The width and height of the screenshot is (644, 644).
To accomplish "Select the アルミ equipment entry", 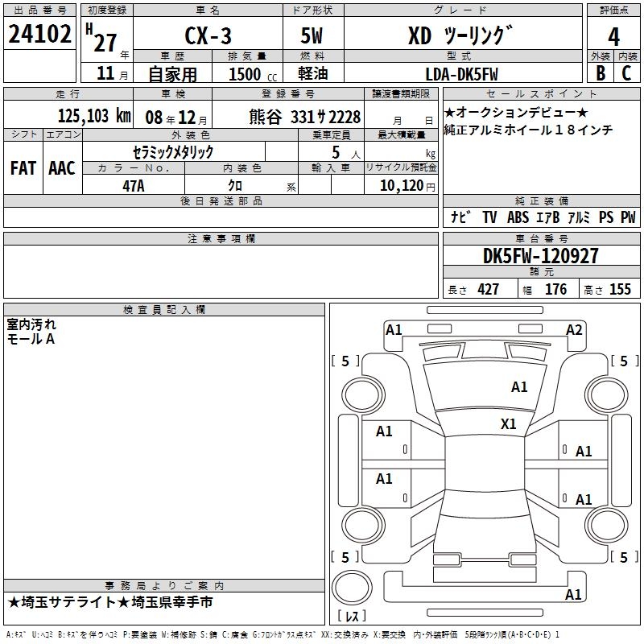I will pyautogui.click(x=579, y=217).
